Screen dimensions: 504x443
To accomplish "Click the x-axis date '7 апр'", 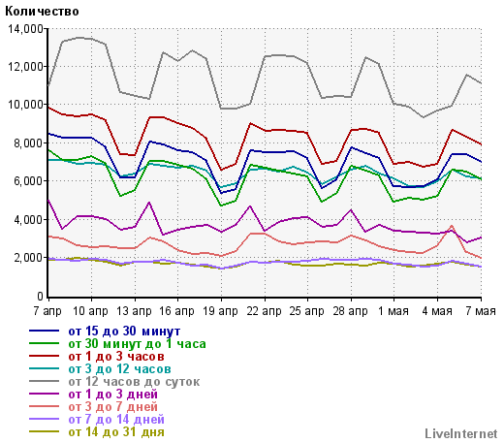I will tap(47, 311).
